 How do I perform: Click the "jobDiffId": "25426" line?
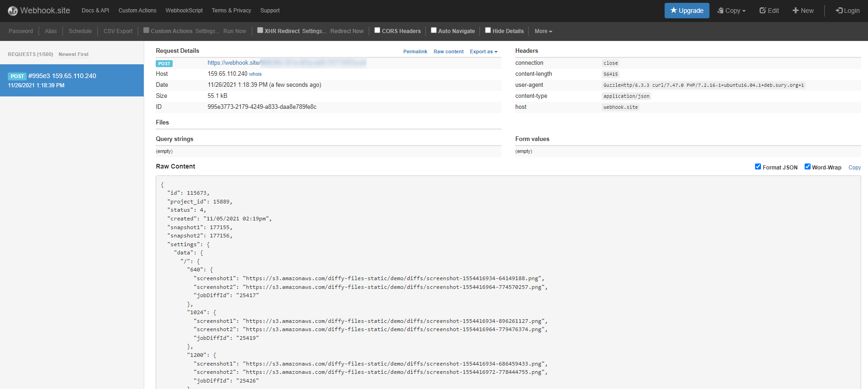(226, 381)
